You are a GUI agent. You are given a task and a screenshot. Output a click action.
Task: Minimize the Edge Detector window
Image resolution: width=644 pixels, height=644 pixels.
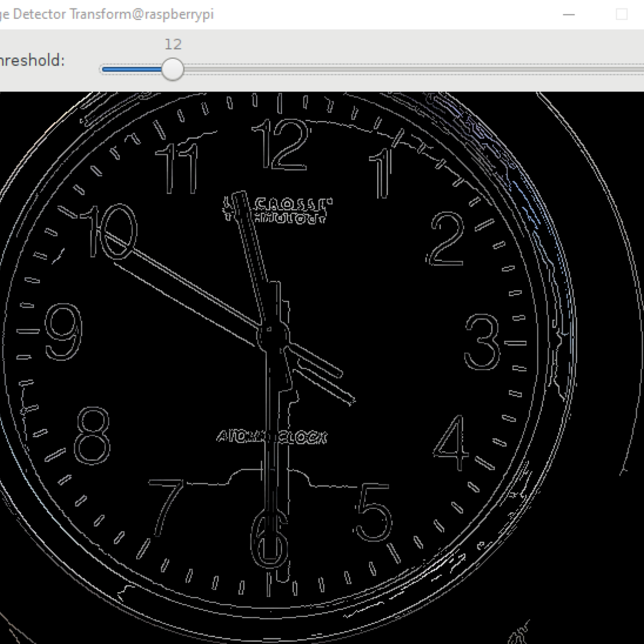569,14
